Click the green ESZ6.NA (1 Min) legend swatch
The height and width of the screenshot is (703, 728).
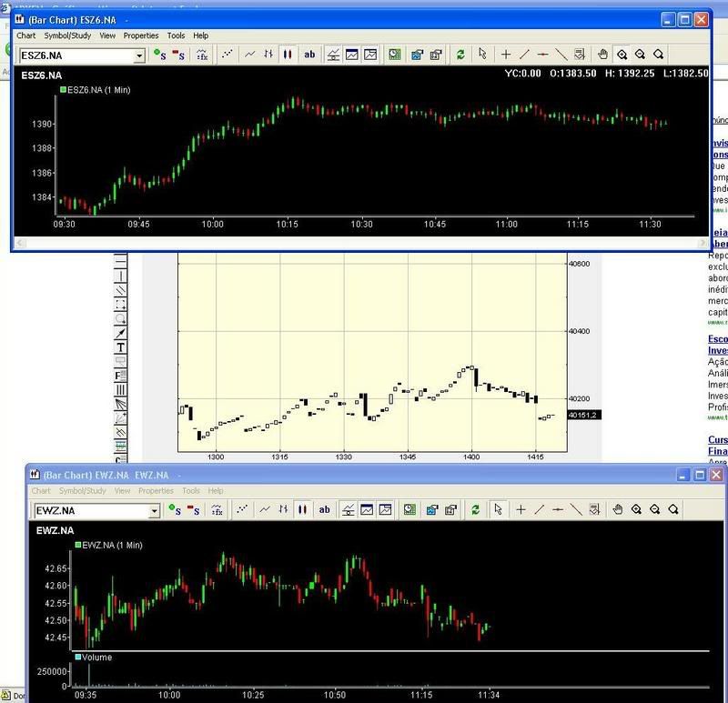pyautogui.click(x=64, y=89)
